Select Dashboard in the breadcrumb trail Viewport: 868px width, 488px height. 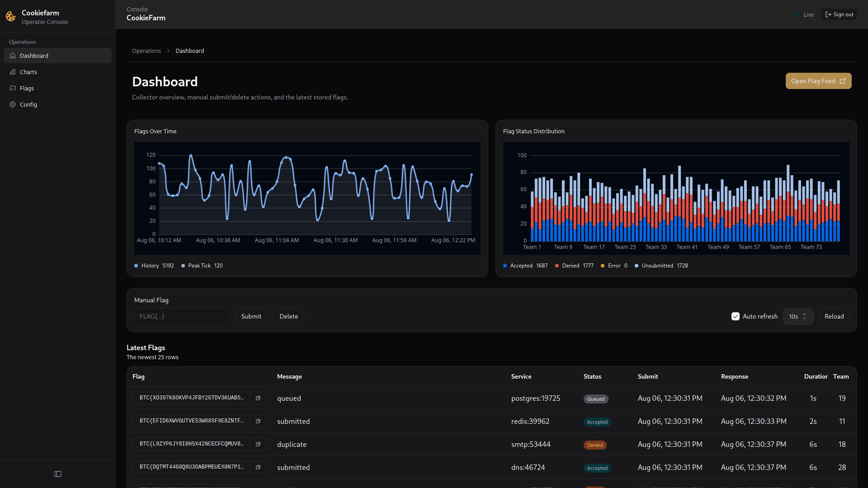point(189,51)
